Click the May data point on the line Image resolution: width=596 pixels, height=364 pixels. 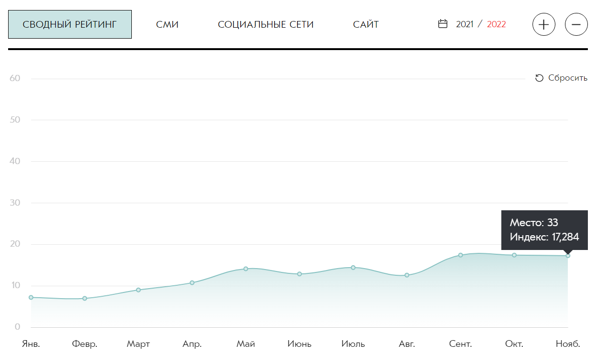pos(246,269)
